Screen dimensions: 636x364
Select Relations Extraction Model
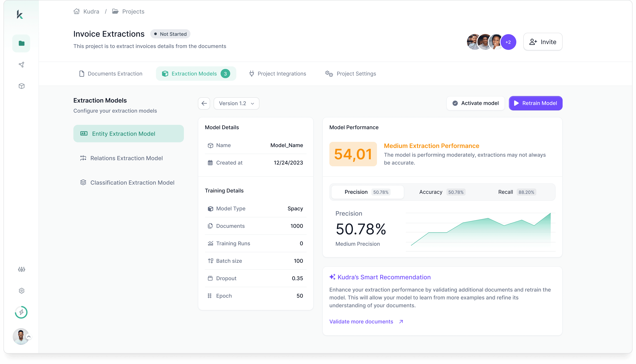coord(126,158)
